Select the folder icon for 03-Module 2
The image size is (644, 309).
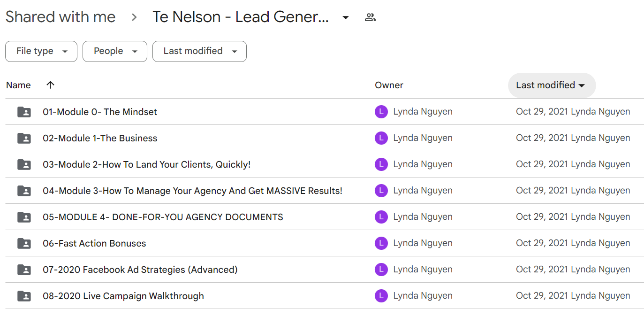[x=24, y=164]
